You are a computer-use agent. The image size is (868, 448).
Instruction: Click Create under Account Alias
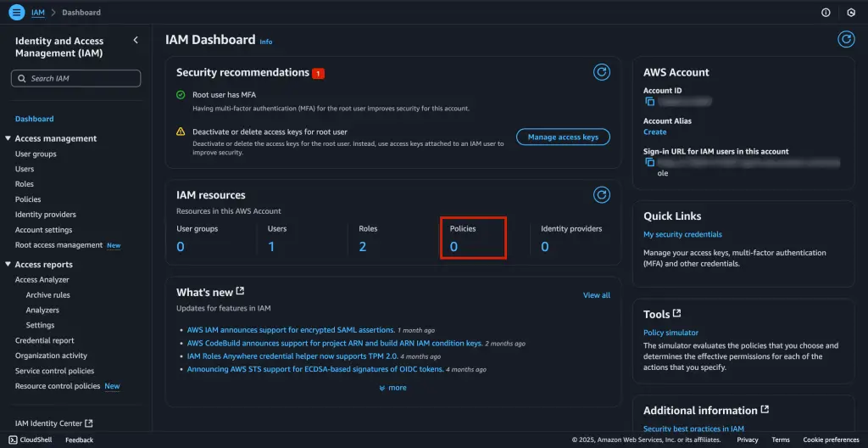655,132
